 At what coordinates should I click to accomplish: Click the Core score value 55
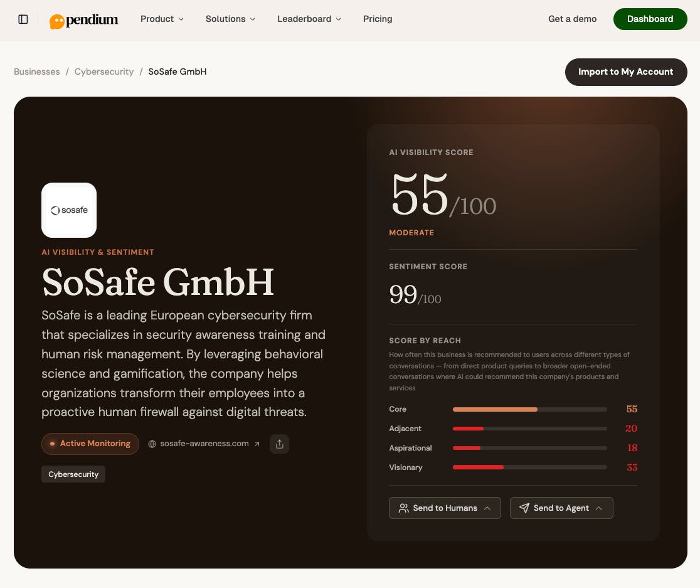632,409
